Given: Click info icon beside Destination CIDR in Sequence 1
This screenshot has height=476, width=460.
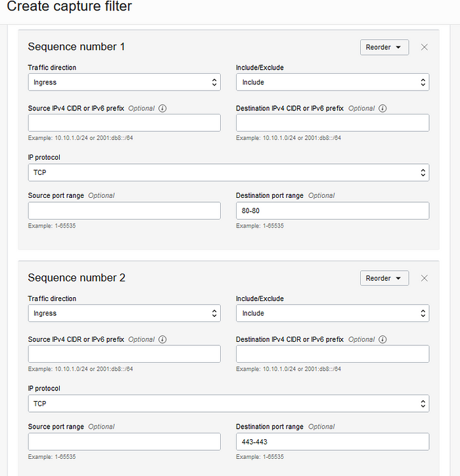Looking at the screenshot, I should [382, 108].
